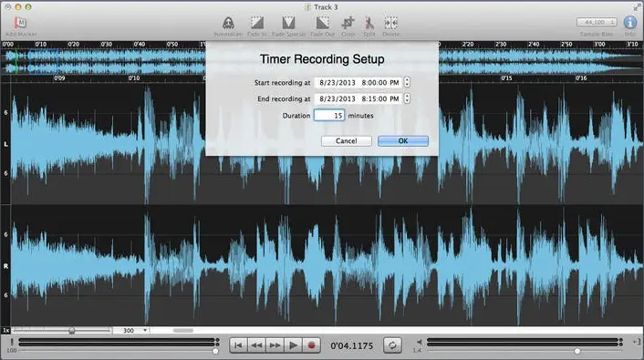644x360 pixels.
Task: Click the Delete toolbar icon
Action: click(x=390, y=23)
